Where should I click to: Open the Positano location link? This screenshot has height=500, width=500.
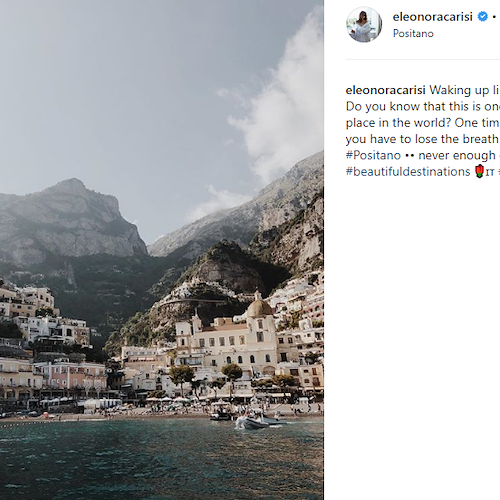coord(413,33)
